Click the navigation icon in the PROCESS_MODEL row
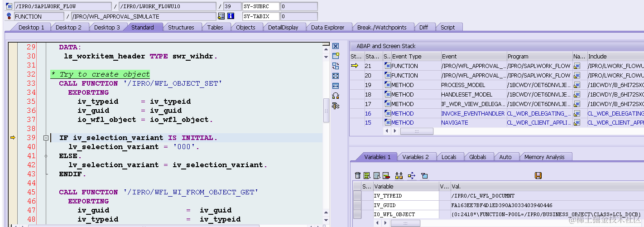Image resolution: width=644 pixels, height=227 pixels. (x=577, y=85)
